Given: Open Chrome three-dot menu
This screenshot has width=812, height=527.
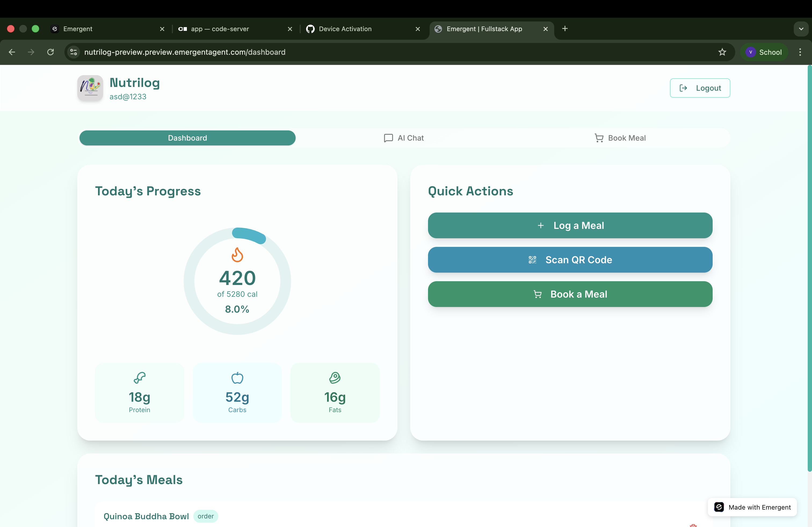Looking at the screenshot, I should click(x=800, y=52).
